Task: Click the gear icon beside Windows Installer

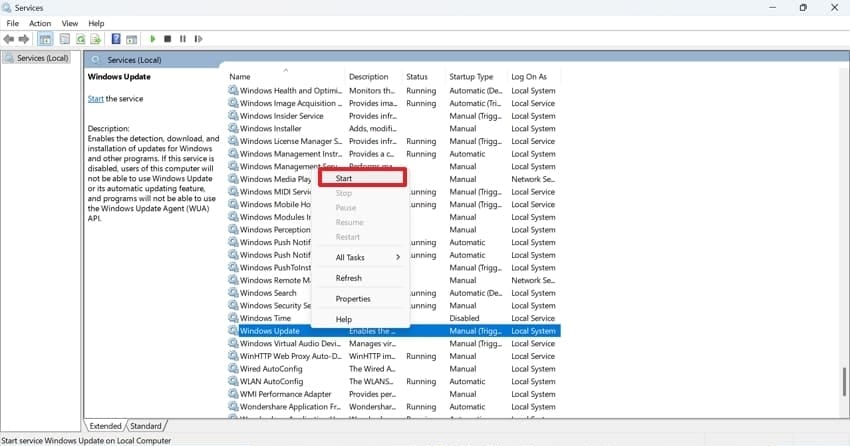Action: (x=233, y=128)
